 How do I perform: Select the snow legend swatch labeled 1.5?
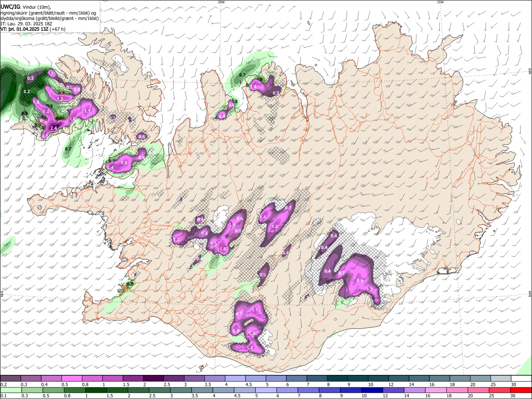point(133,379)
